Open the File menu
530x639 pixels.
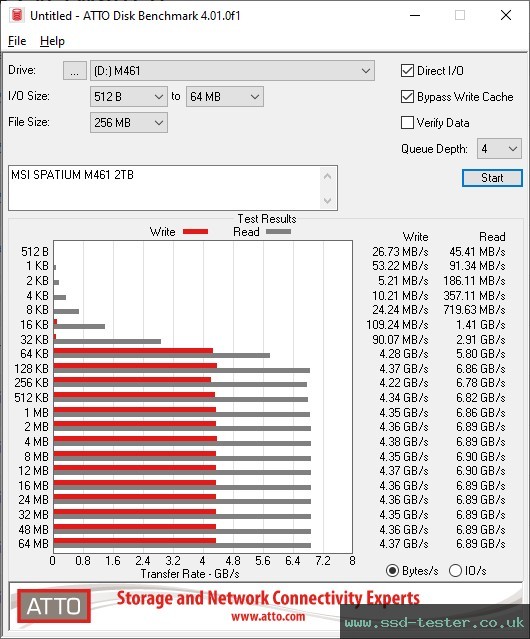pos(17,41)
